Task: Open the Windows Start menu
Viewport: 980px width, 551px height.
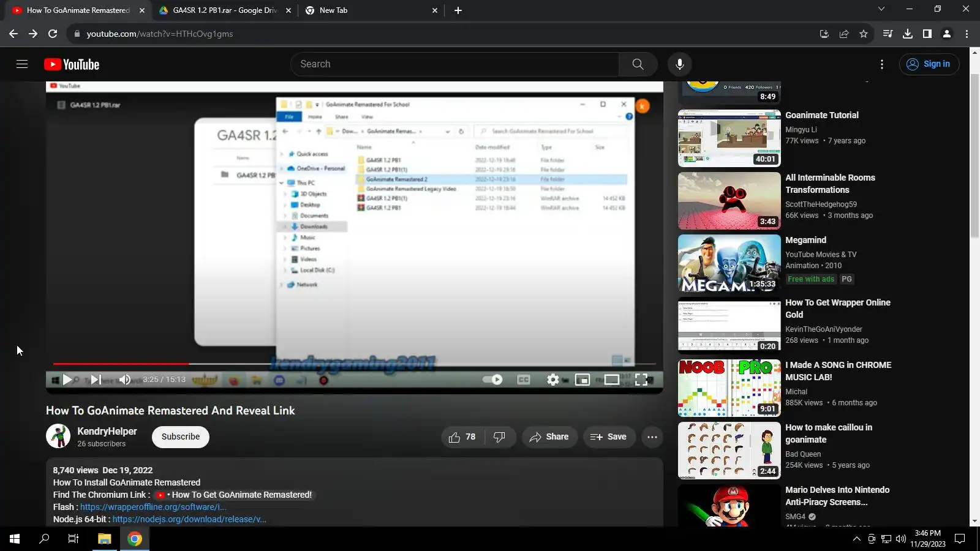Action: 15,539
